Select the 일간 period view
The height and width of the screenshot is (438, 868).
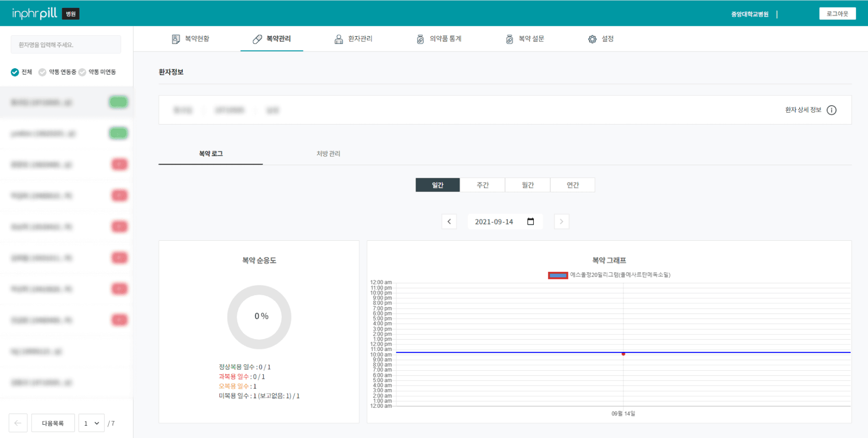[x=437, y=185]
